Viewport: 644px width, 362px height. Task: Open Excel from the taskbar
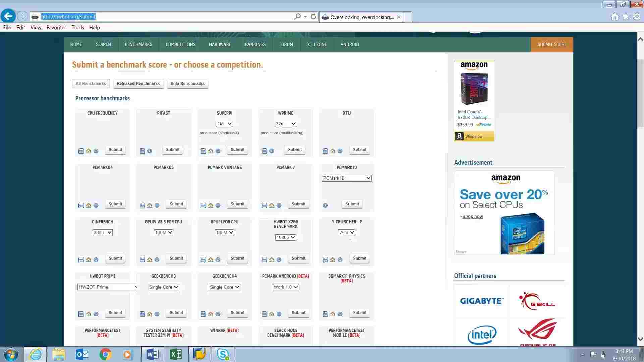point(176,354)
